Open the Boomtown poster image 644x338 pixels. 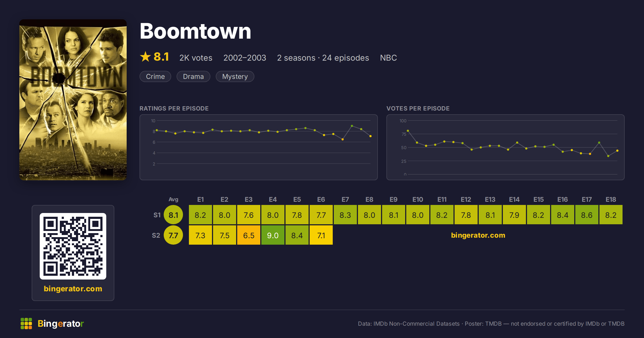pos(73,100)
